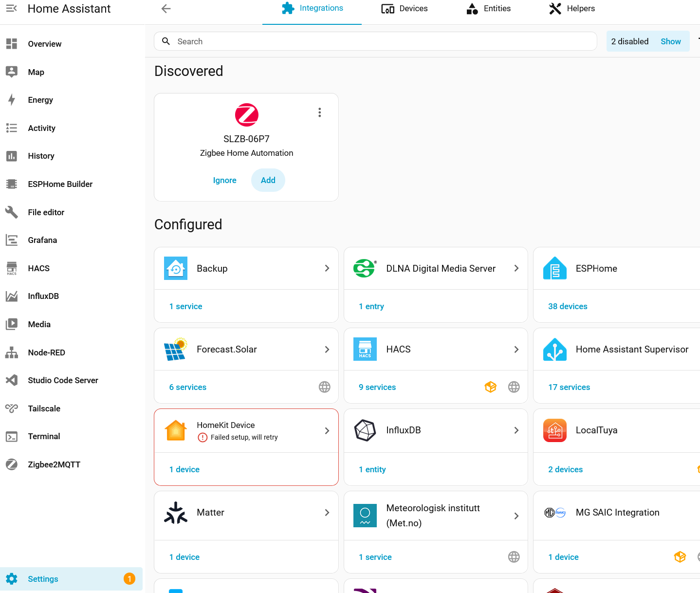Open the History chart icon
The width and height of the screenshot is (700, 593).
point(12,156)
